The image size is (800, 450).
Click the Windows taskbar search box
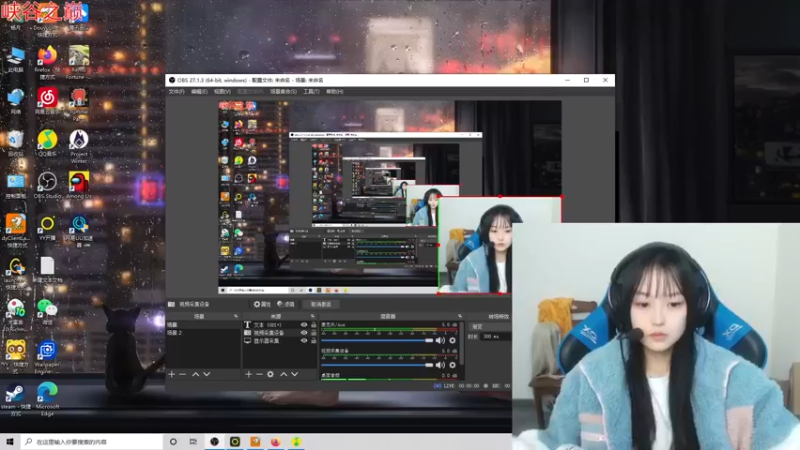click(x=92, y=441)
